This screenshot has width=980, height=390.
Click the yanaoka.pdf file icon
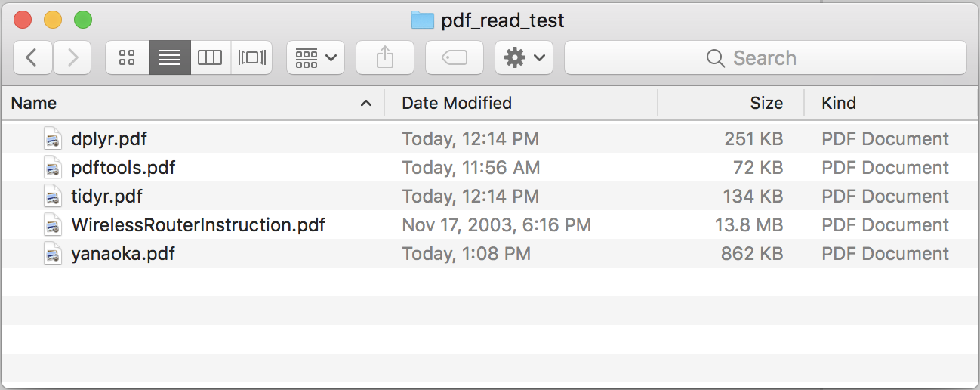53,254
